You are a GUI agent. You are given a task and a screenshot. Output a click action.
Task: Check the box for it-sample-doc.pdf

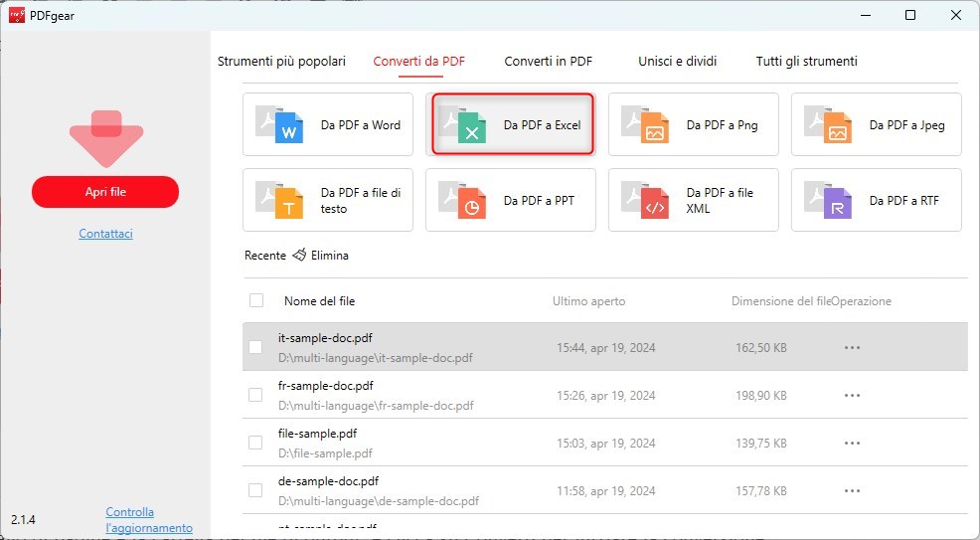(x=255, y=347)
